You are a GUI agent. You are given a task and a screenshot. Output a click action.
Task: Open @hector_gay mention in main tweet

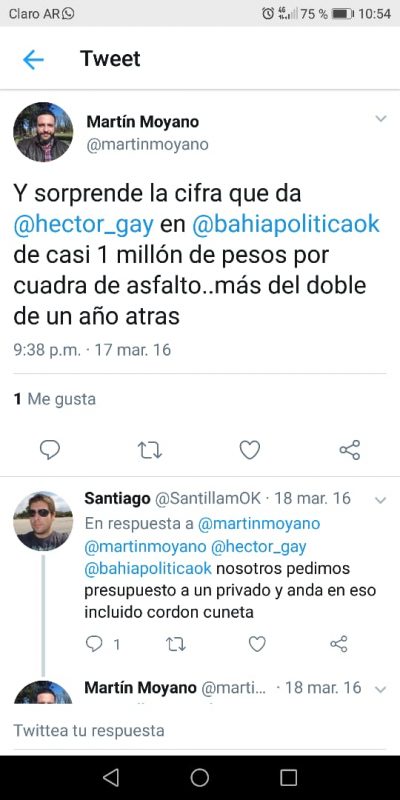(83, 224)
